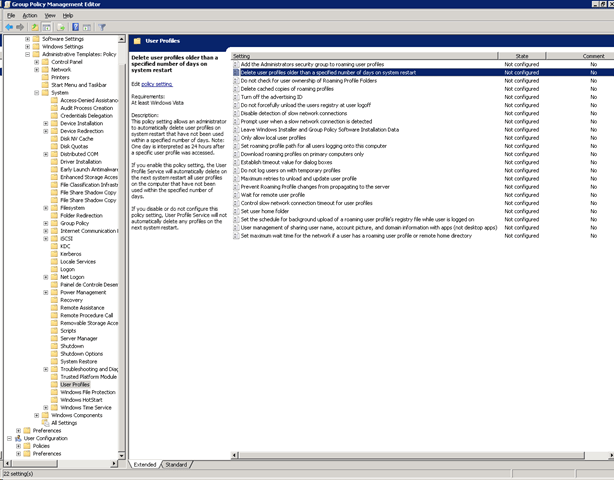Click settings list horizontal scroll left arrow
Screen dimensions: 614x480
(x=235, y=455)
